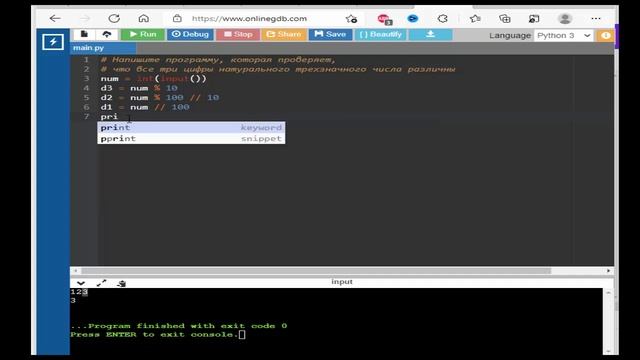Select the pprint snippet autocomplete suggestion
Image resolution: width=640 pixels, height=360 pixels.
click(x=191, y=138)
